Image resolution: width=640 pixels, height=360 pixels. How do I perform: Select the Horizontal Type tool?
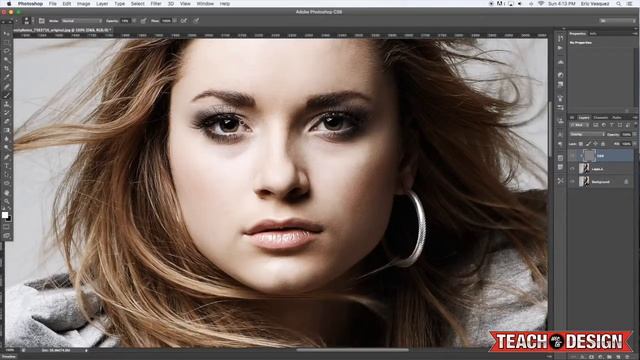(x=7, y=166)
